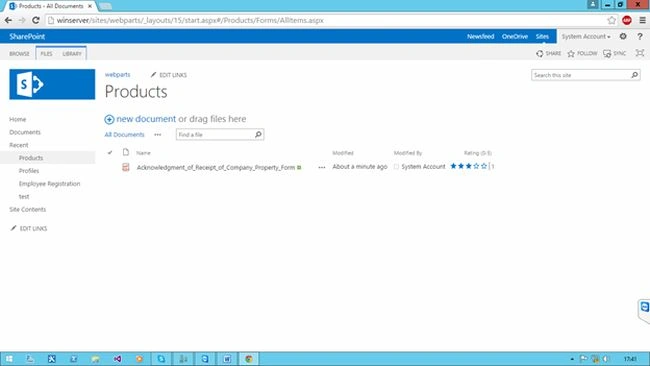Viewport: 650px width, 366px height.
Task: Expand the System Account dropdown
Action: 586,36
